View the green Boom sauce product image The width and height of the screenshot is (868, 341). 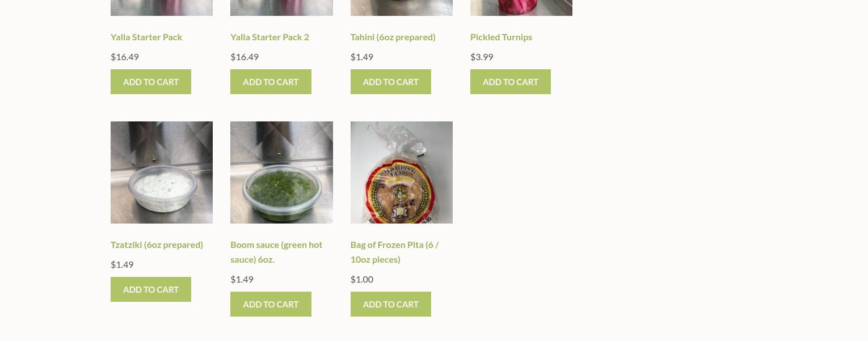[x=281, y=172]
